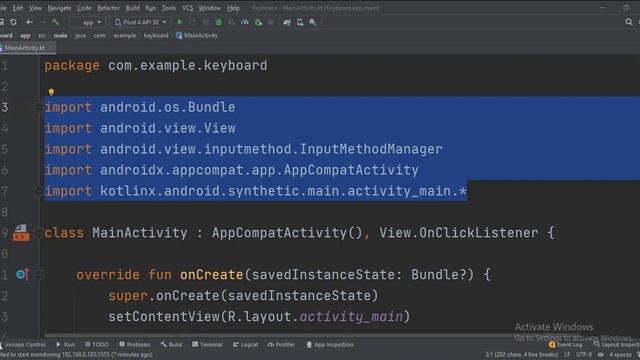Click the keyboard breadcrumb in navigation bar
This screenshot has height=360, width=640.
pos(156,36)
